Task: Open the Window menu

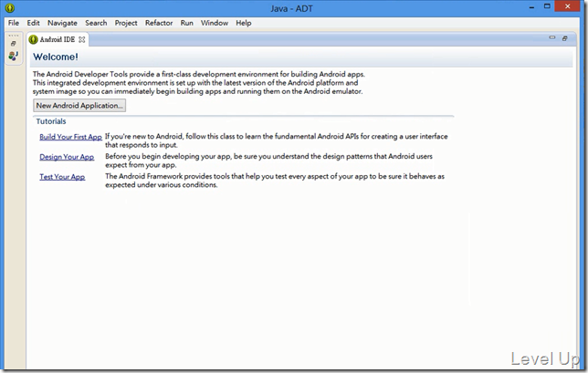Action: [215, 23]
